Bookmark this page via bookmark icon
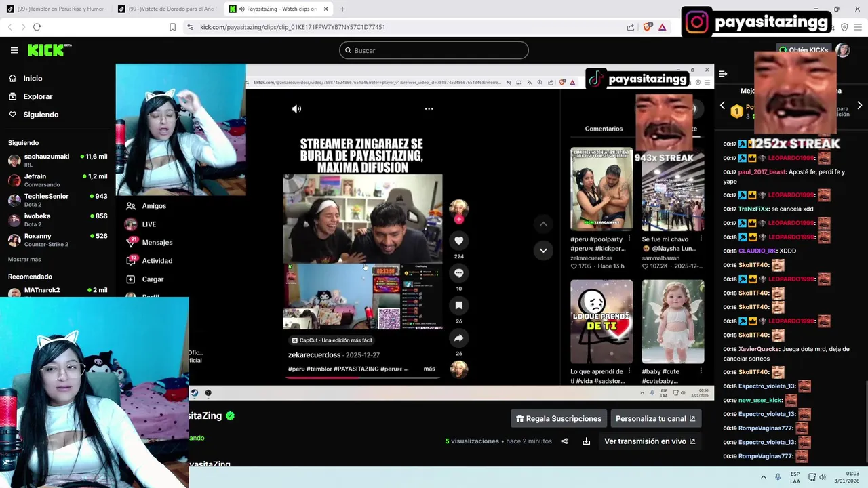The width and height of the screenshot is (868, 488). tap(172, 27)
